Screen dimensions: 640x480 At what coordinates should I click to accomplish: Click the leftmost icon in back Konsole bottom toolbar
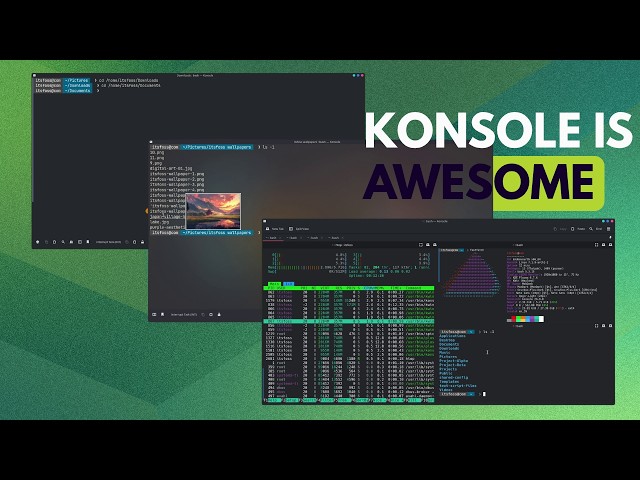pyautogui.click(x=38, y=242)
